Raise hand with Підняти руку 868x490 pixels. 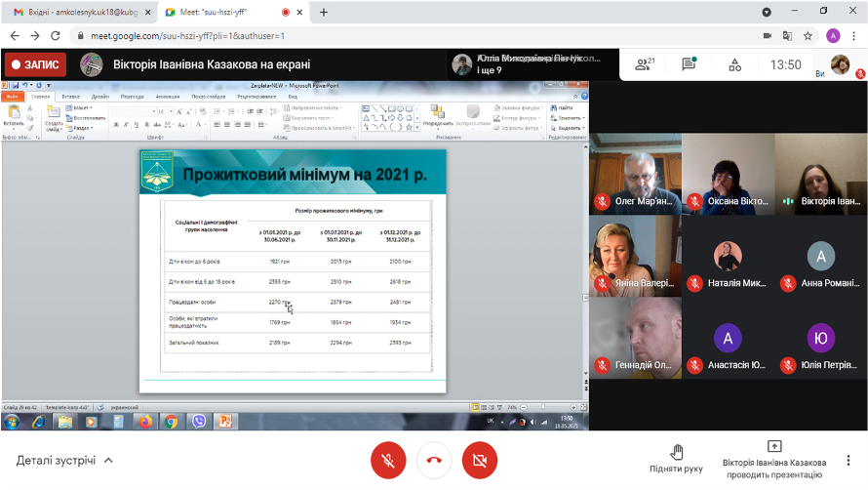(x=677, y=459)
